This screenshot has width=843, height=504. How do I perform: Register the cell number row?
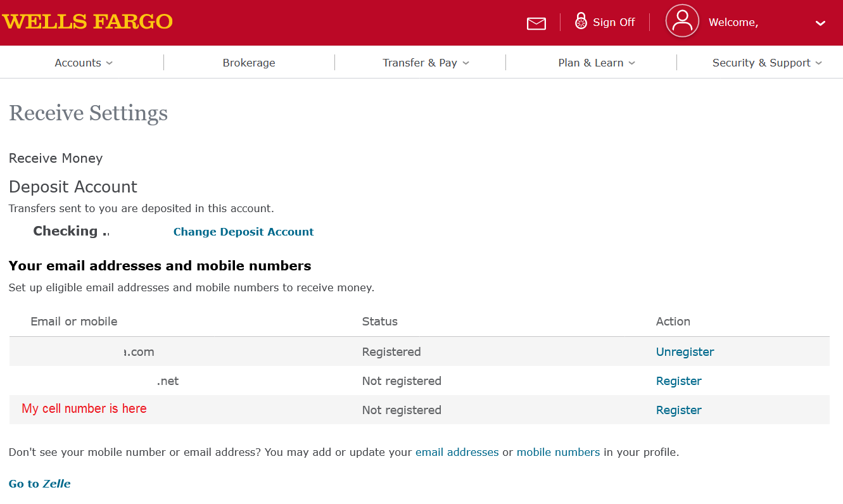(x=678, y=410)
